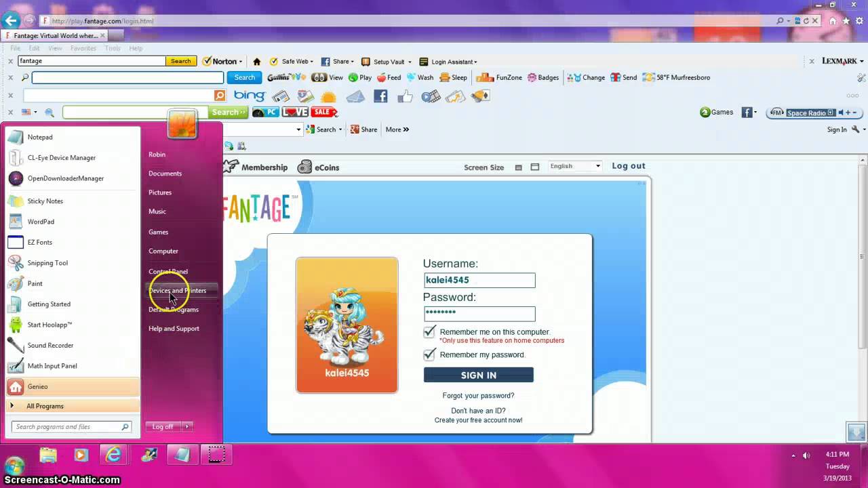Click the Bing logo
This screenshot has width=868, height=488.
point(250,96)
